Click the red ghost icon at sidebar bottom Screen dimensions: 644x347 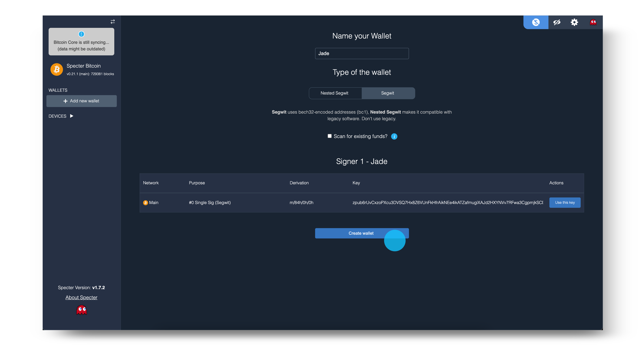(x=82, y=310)
